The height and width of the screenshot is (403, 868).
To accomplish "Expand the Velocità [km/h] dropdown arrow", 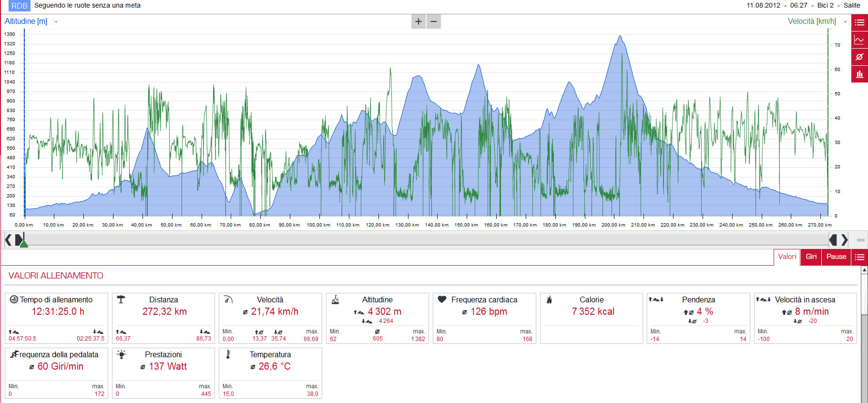I will click(x=845, y=22).
